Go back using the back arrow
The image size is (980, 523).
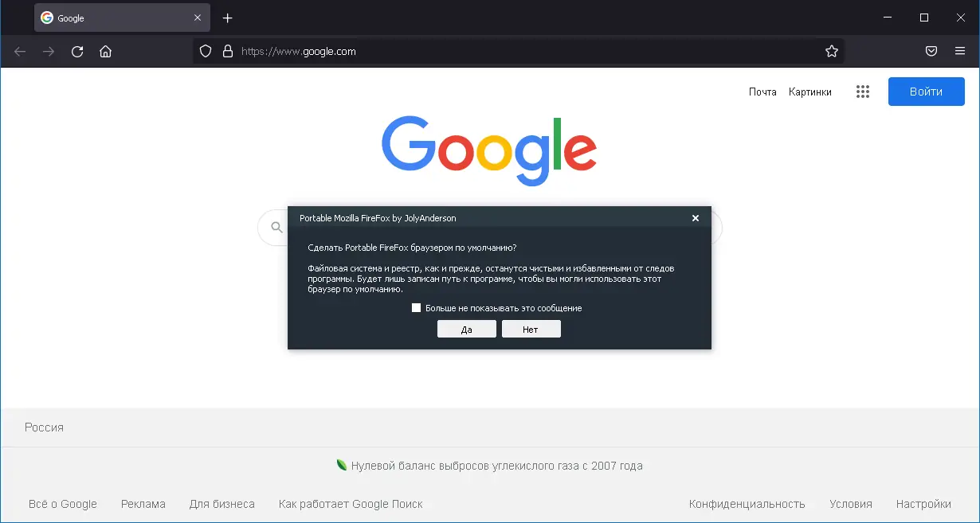point(20,52)
